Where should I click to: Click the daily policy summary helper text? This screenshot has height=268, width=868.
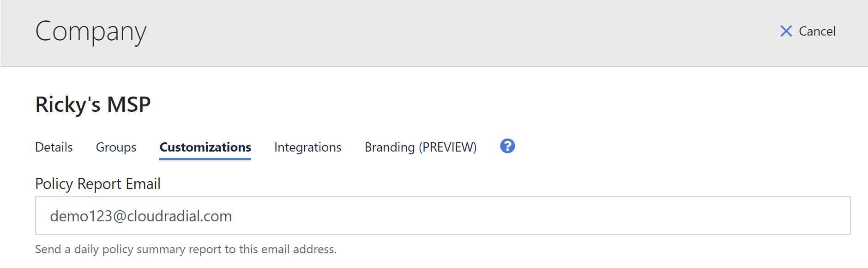coord(186,249)
